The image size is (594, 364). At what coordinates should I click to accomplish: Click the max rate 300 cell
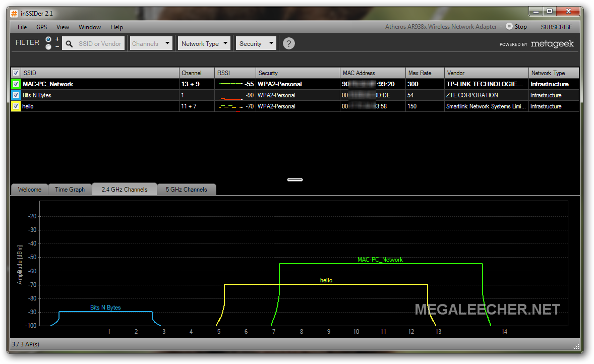425,84
